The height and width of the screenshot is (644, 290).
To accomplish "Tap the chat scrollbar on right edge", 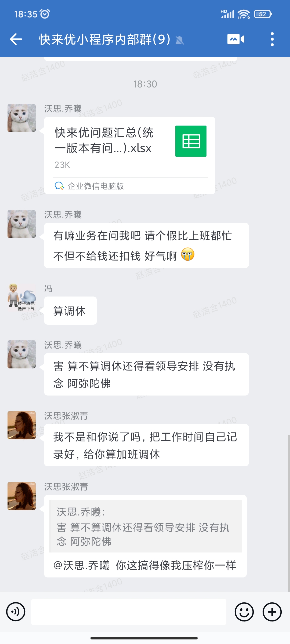I will point(288,513).
